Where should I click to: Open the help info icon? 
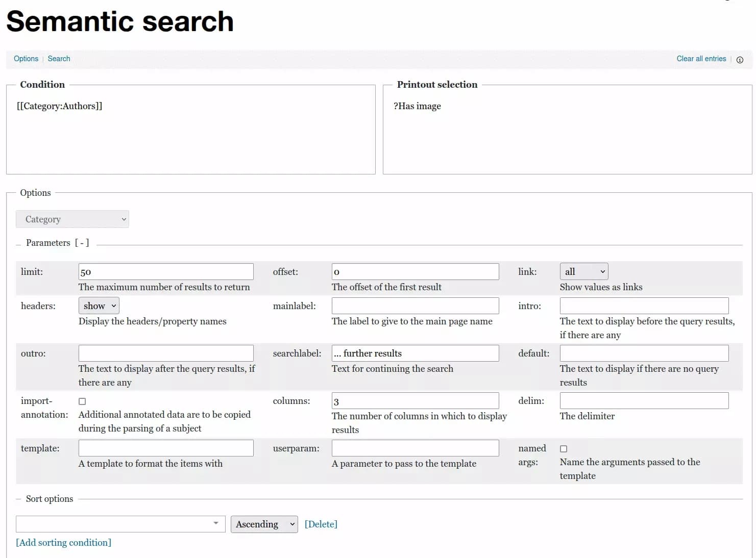(x=740, y=60)
